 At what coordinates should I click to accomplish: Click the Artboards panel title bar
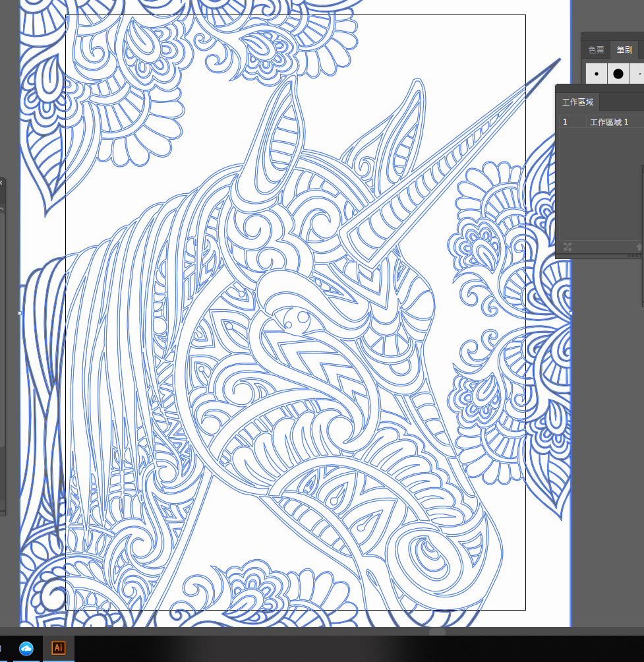(x=600, y=87)
